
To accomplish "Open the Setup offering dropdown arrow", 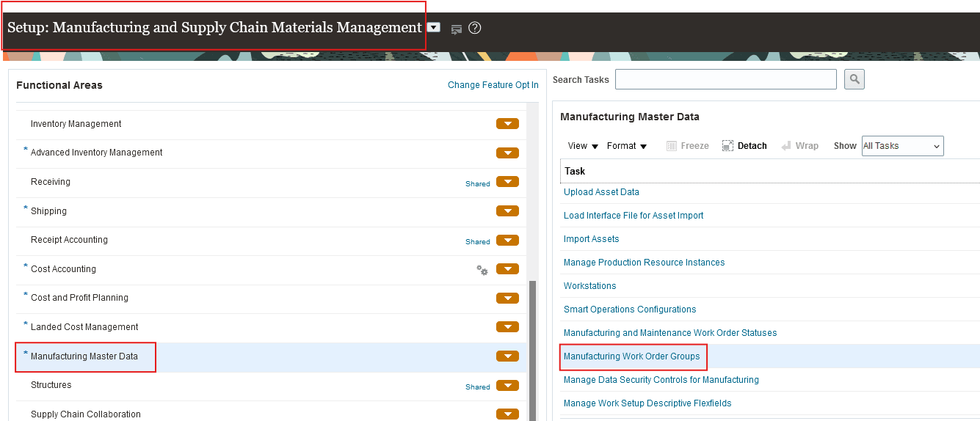I will coord(434,28).
